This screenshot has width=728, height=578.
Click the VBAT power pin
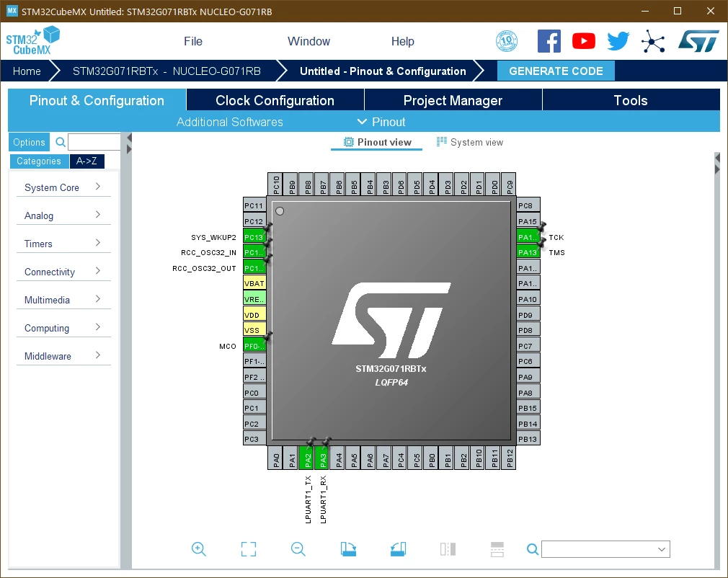coord(254,283)
